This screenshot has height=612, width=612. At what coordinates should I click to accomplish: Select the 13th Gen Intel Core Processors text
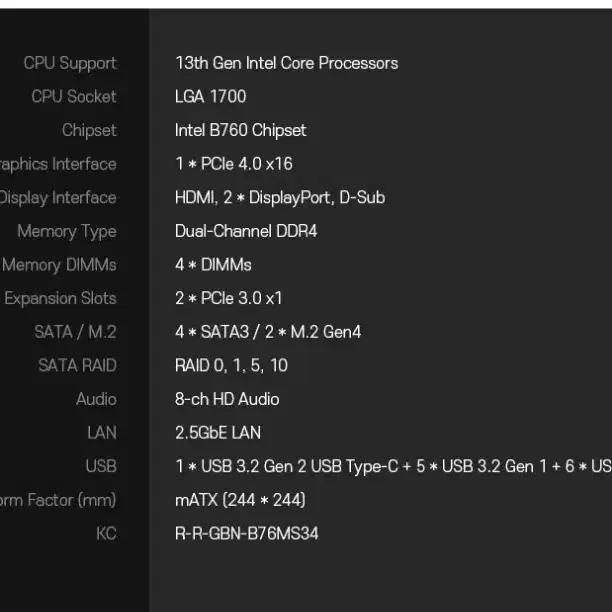287,63
